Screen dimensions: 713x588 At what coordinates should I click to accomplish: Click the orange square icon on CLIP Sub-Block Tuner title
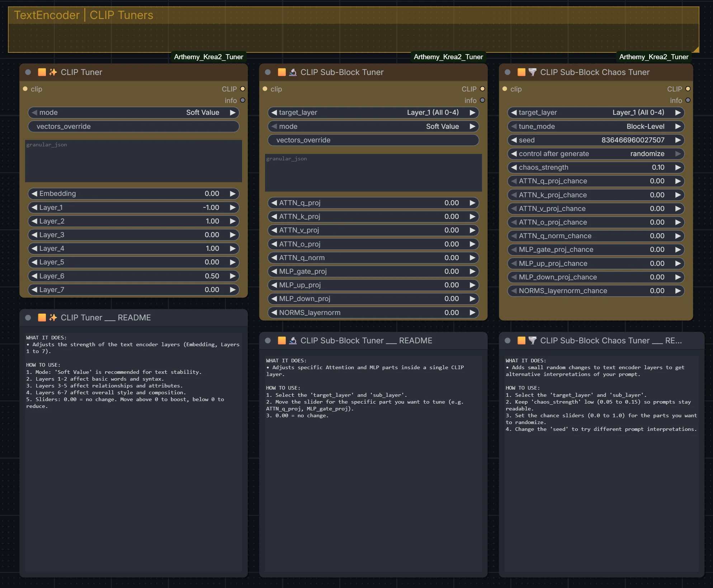(282, 72)
